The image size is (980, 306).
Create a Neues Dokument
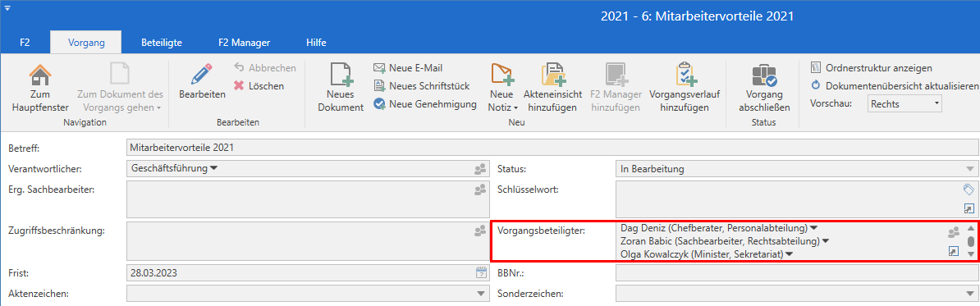coord(340,88)
